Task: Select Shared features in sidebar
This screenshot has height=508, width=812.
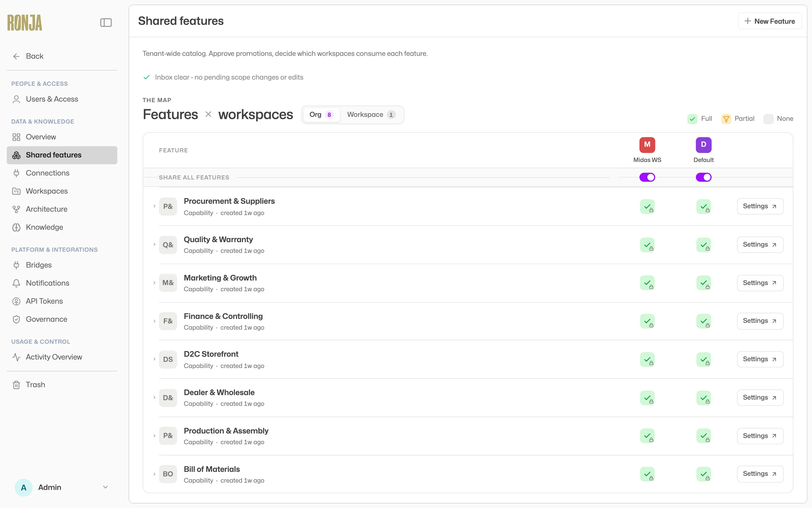Action: (x=62, y=155)
